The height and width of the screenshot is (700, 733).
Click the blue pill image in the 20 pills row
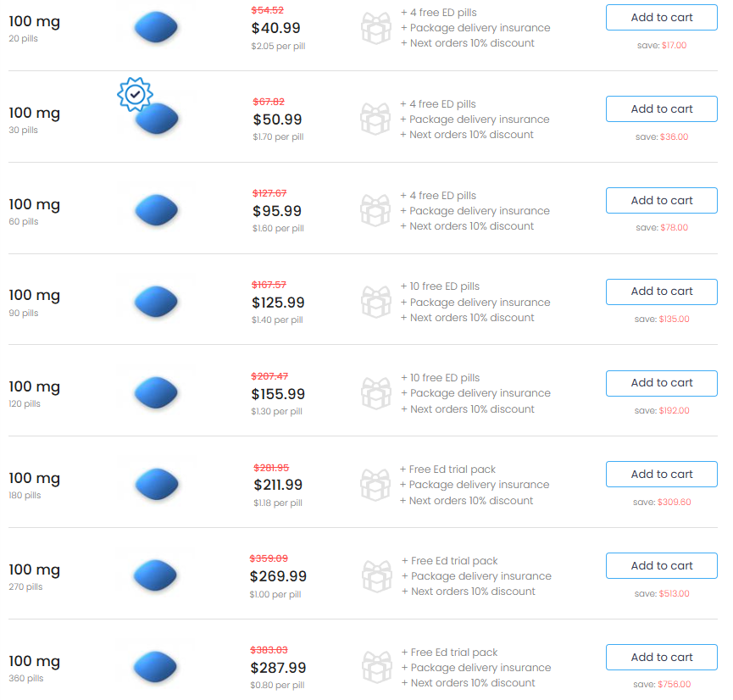point(156,28)
